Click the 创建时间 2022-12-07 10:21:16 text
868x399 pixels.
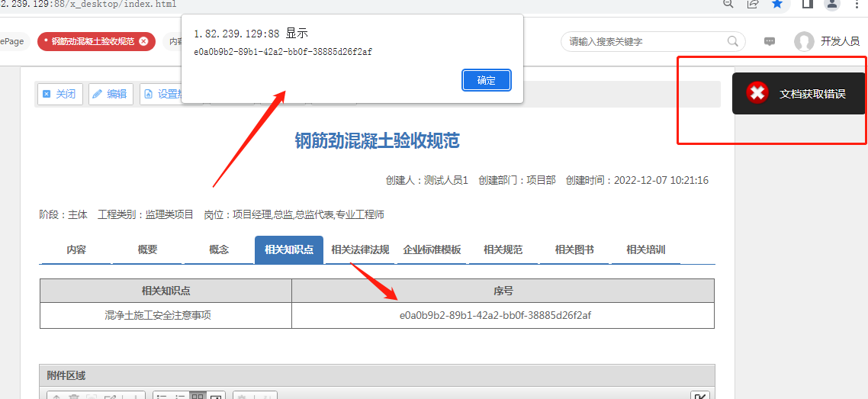tap(637, 180)
